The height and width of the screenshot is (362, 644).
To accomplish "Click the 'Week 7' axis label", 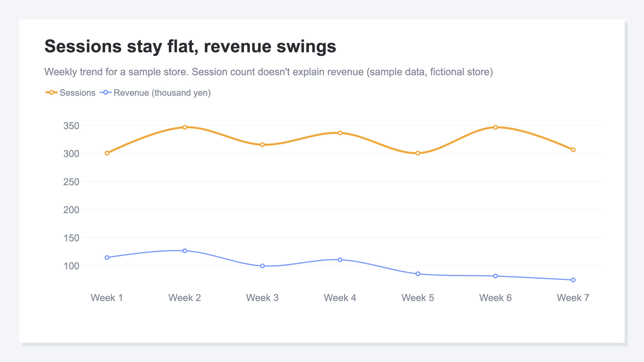I will (573, 298).
